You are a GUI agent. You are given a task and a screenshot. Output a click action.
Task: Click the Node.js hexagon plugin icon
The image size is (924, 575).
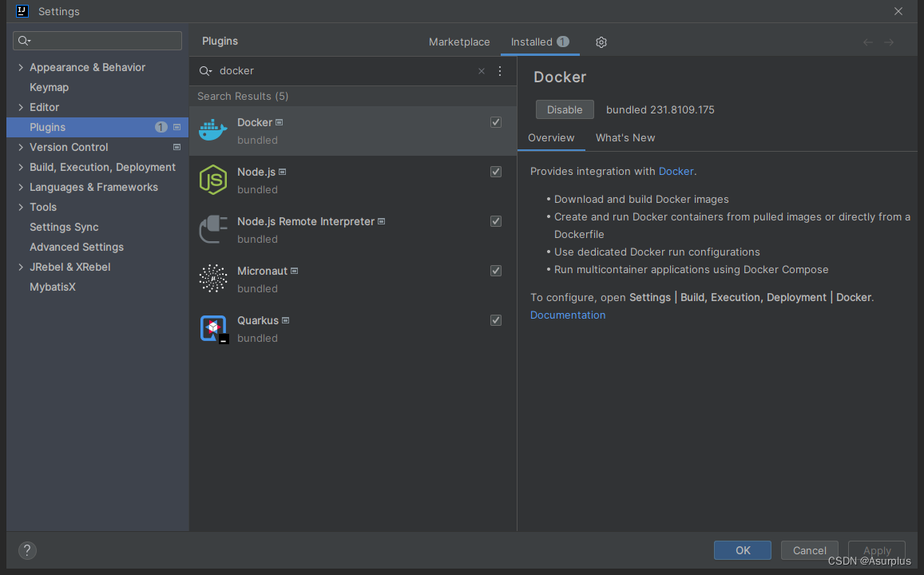click(x=212, y=180)
